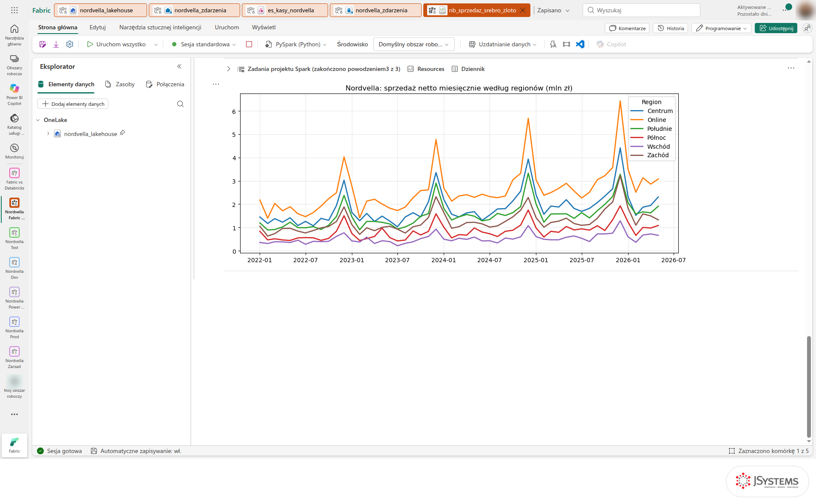The height and width of the screenshot is (504, 816).
Task: Switch to Narzędzia sztucznej inteligencji tab
Action: (x=160, y=27)
